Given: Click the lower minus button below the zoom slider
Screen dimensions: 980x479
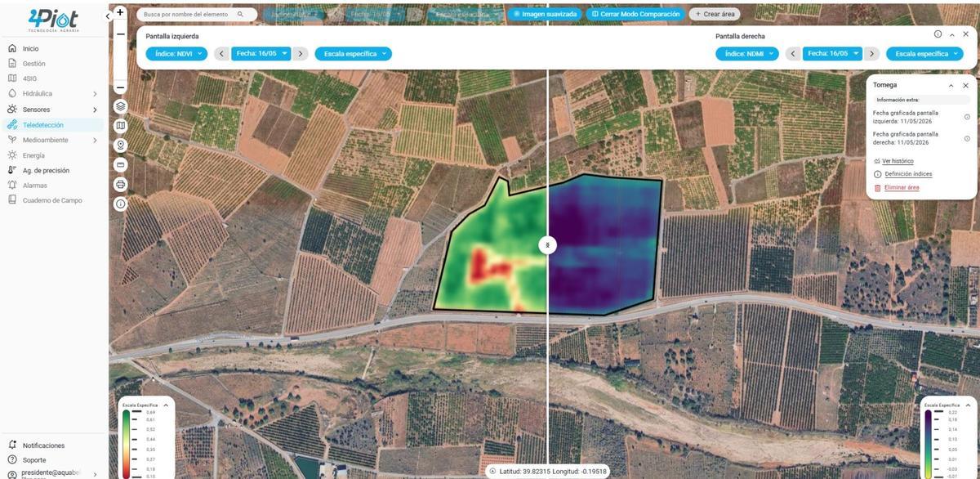Looking at the screenshot, I should pos(121,87).
